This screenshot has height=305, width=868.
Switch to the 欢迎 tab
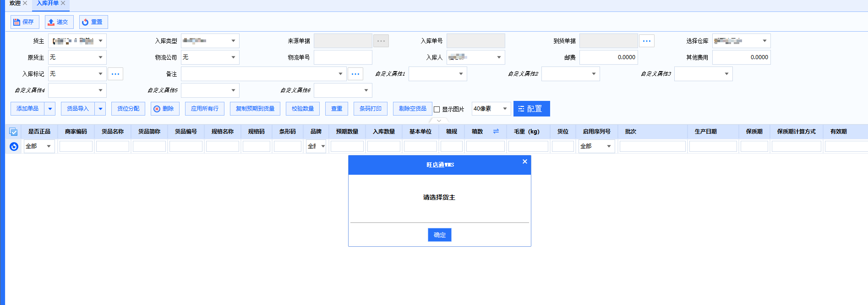coord(15,3)
